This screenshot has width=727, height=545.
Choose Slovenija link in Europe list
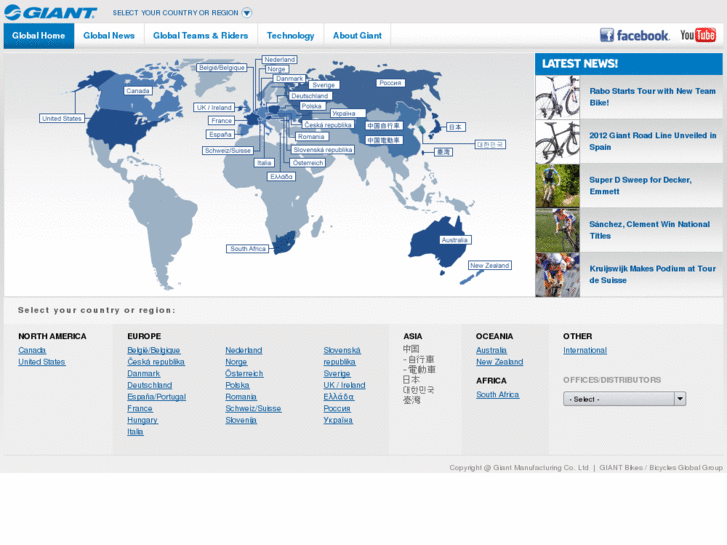(241, 420)
